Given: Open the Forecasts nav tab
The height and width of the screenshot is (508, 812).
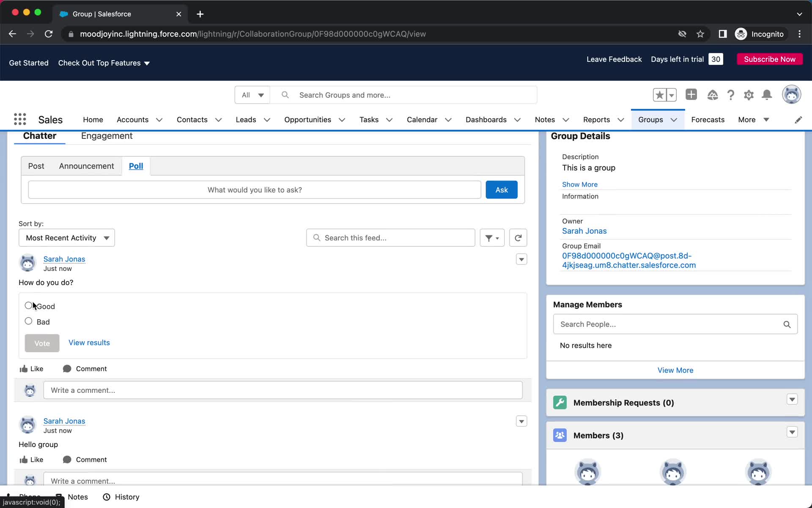Looking at the screenshot, I should point(708,120).
